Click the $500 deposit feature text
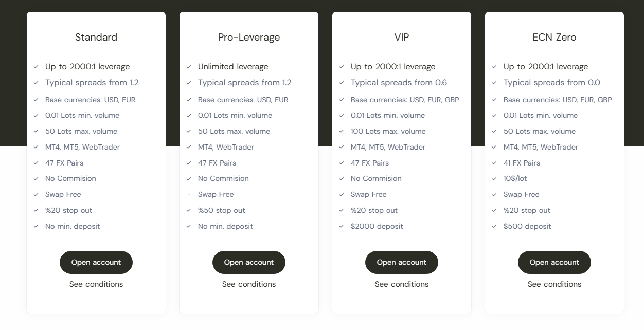The image size is (644, 330). 527,226
